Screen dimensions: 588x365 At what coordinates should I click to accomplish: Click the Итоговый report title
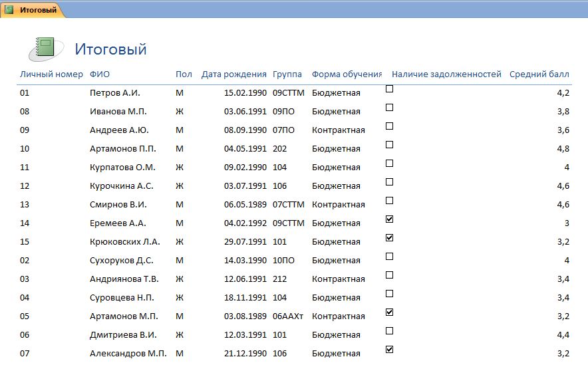click(x=110, y=49)
